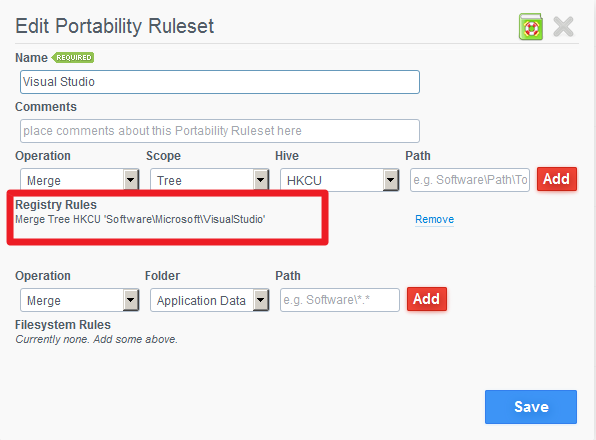Expand the Scope Tree dropdown

[209, 180]
